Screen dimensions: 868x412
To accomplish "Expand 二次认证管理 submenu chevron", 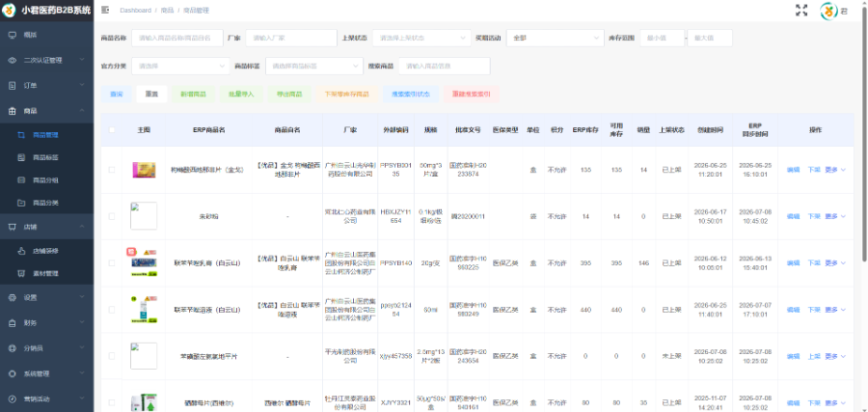I will point(82,60).
